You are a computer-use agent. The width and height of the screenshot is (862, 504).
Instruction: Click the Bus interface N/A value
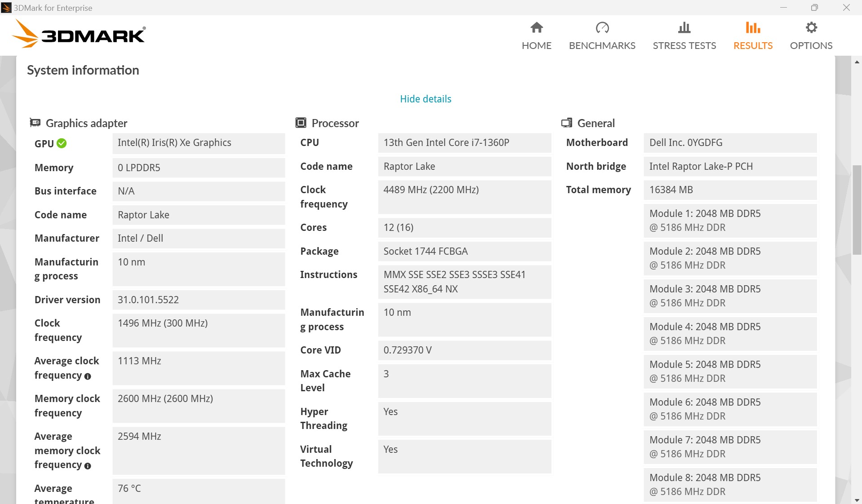click(x=199, y=191)
